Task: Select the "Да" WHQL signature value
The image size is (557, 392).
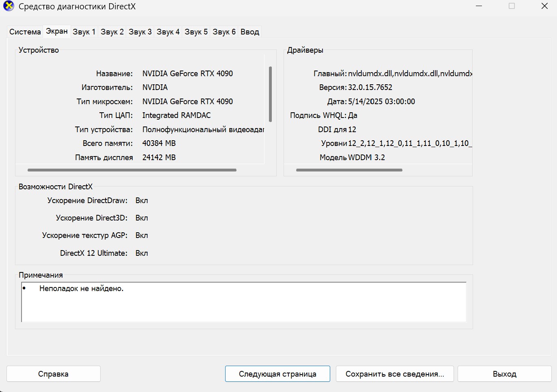Action: coord(353,115)
